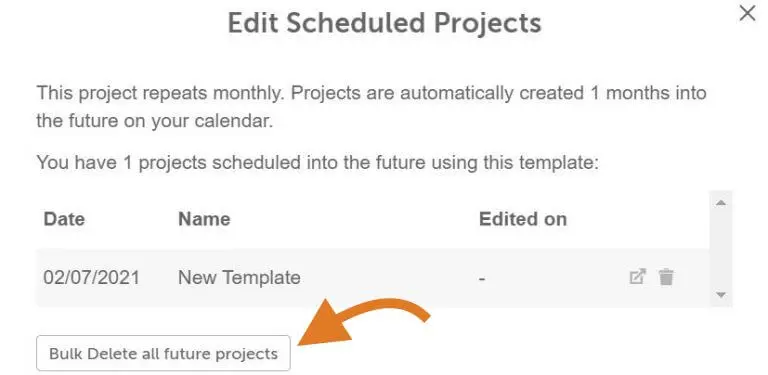Screen dimensions: 768x375
Task: Click the dash in Edited on cell
Action: coord(482,279)
